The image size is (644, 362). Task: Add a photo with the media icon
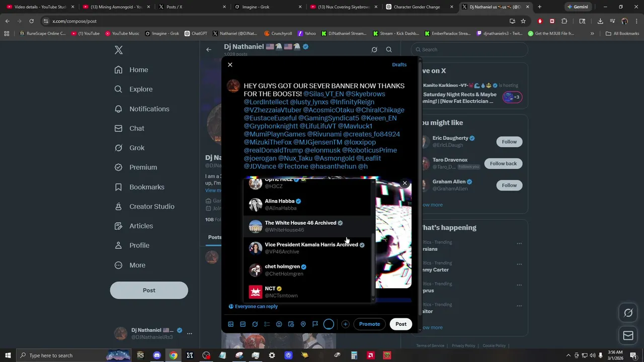[x=231, y=324]
